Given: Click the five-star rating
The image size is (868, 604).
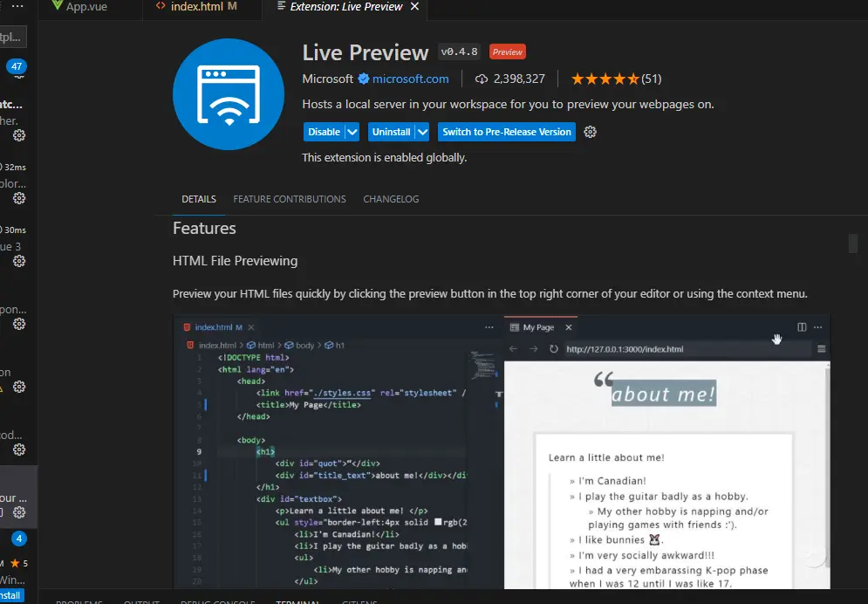Looking at the screenshot, I should click(605, 79).
